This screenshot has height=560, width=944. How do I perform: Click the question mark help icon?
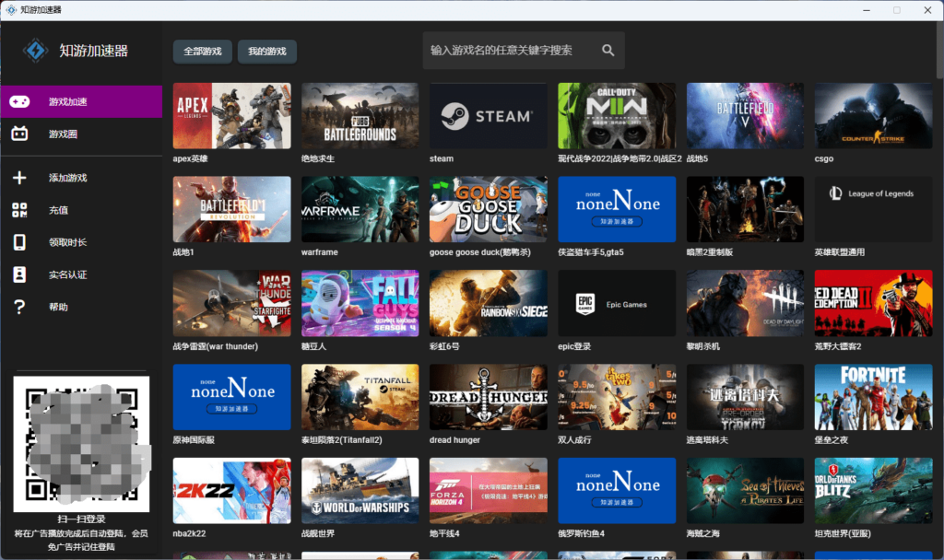[19, 307]
